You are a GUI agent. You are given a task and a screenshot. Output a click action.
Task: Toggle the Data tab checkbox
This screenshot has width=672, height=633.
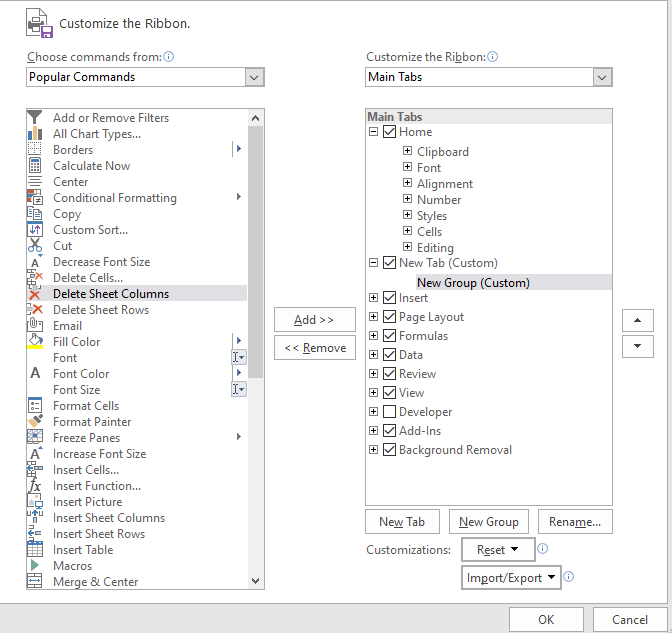pos(389,354)
